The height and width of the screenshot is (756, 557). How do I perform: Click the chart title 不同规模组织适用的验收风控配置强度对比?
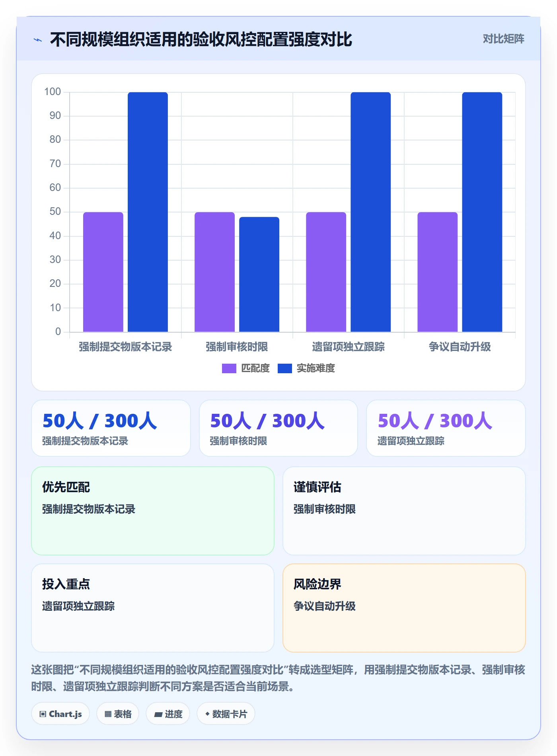pyautogui.click(x=201, y=40)
